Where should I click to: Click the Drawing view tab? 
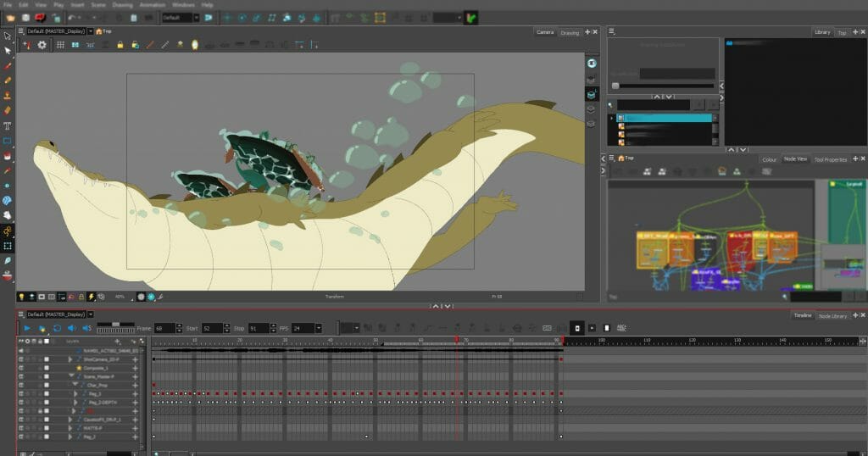[570, 32]
